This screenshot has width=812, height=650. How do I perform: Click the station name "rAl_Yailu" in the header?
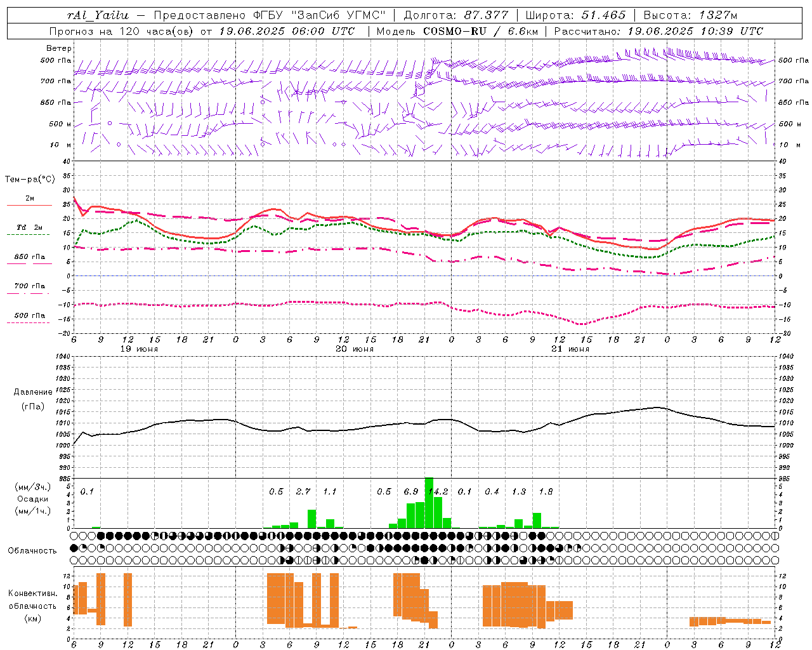98,15
